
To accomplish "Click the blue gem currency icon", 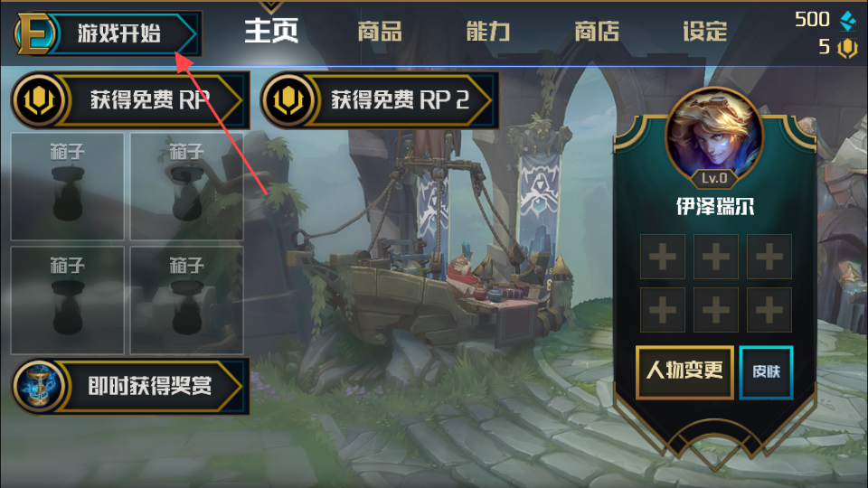I will [x=848, y=21].
